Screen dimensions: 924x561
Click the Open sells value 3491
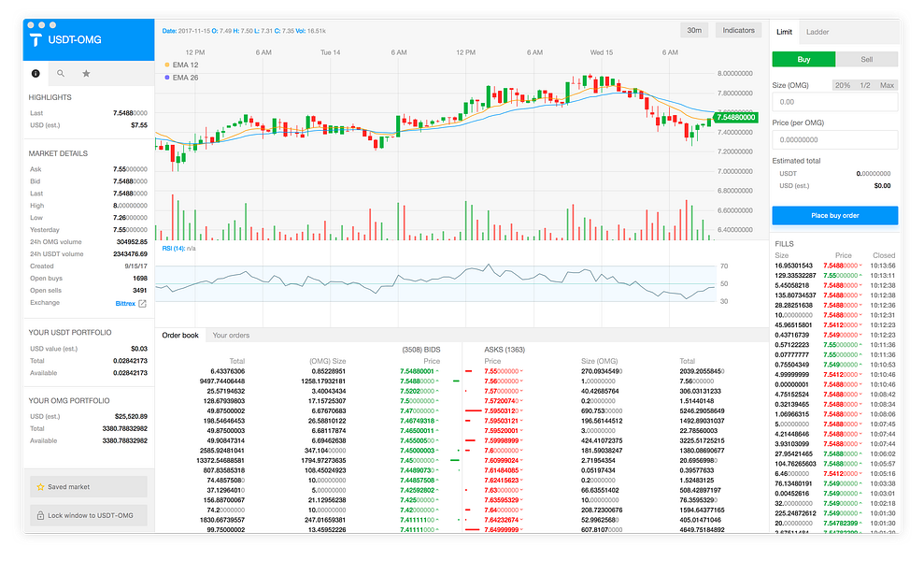click(140, 291)
